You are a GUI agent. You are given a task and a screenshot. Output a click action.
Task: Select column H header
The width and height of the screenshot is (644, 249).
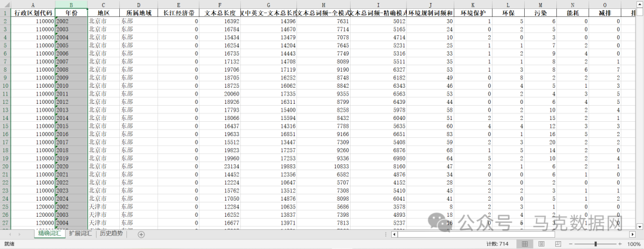(x=324, y=5)
